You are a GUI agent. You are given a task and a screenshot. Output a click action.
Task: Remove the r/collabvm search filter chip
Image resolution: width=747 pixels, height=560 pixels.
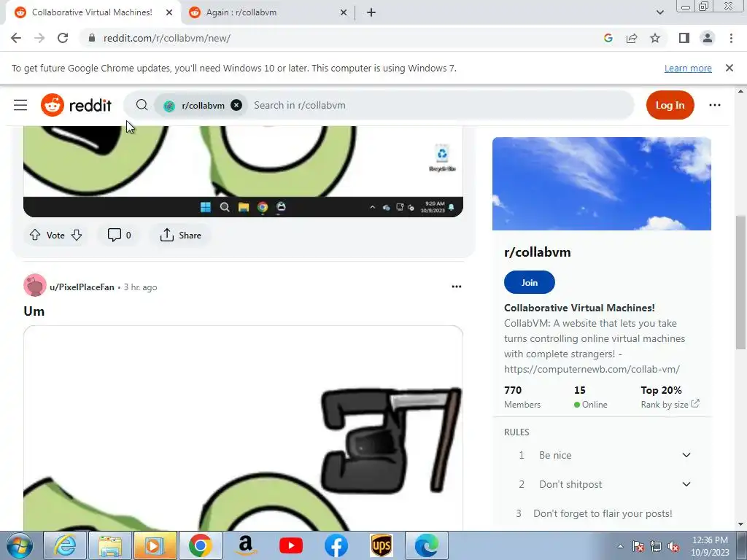(x=236, y=105)
